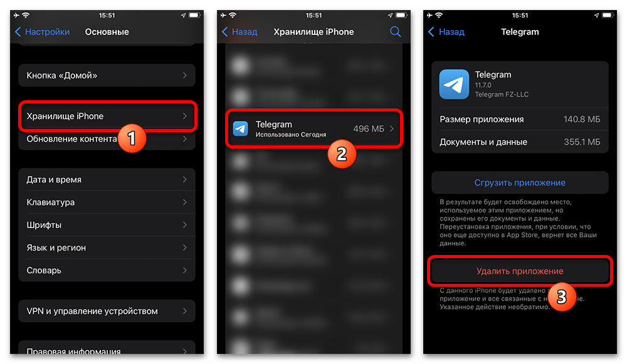Tap the large Telegram app icon
Viewport: 627px width, 364px height.
click(454, 85)
